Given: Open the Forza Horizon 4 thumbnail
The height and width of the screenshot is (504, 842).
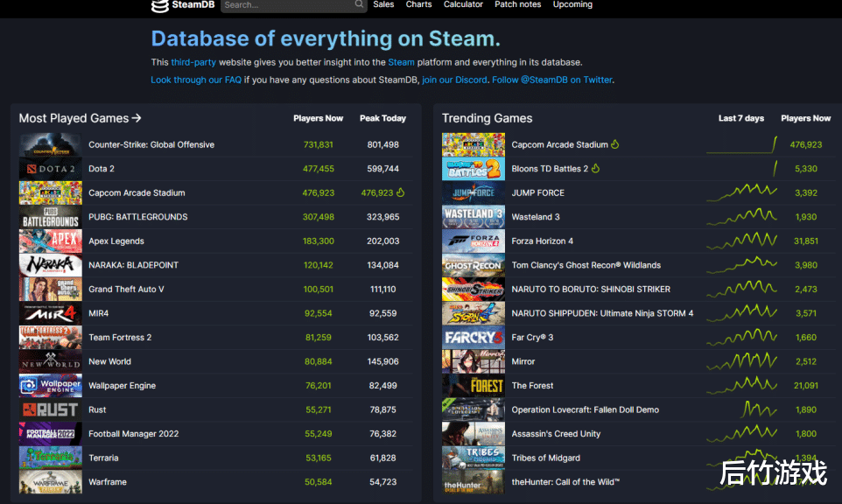Looking at the screenshot, I should pyautogui.click(x=474, y=241).
